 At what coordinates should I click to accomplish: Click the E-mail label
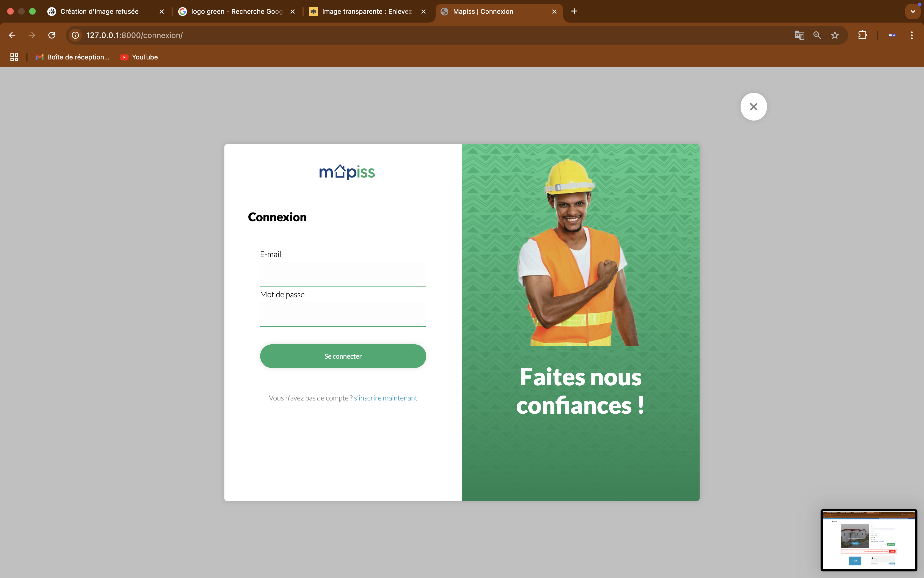pos(270,255)
